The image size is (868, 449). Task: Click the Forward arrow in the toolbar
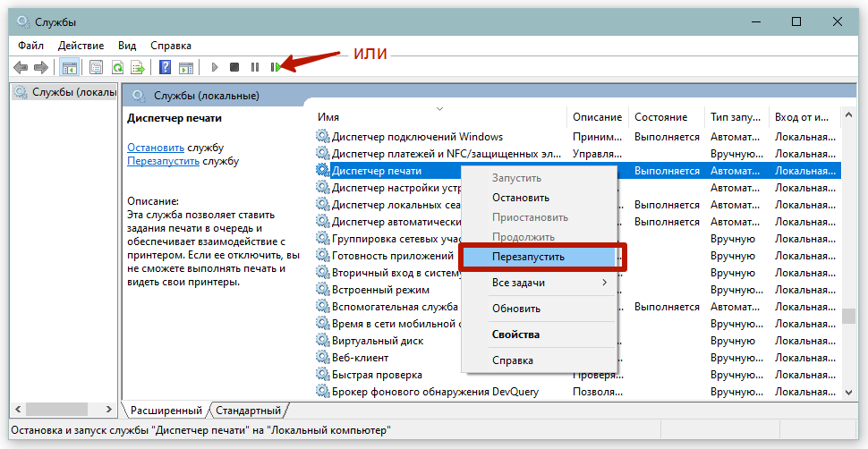[x=40, y=67]
